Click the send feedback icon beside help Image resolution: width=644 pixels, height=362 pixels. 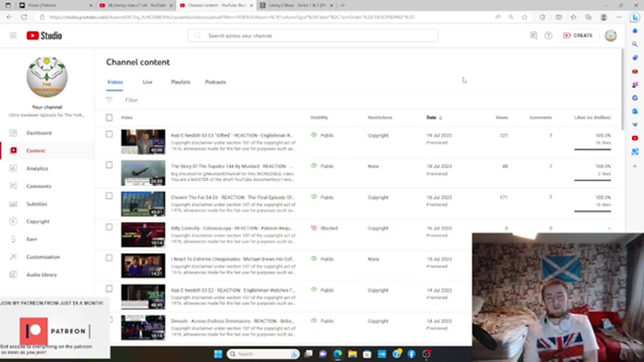click(x=533, y=36)
